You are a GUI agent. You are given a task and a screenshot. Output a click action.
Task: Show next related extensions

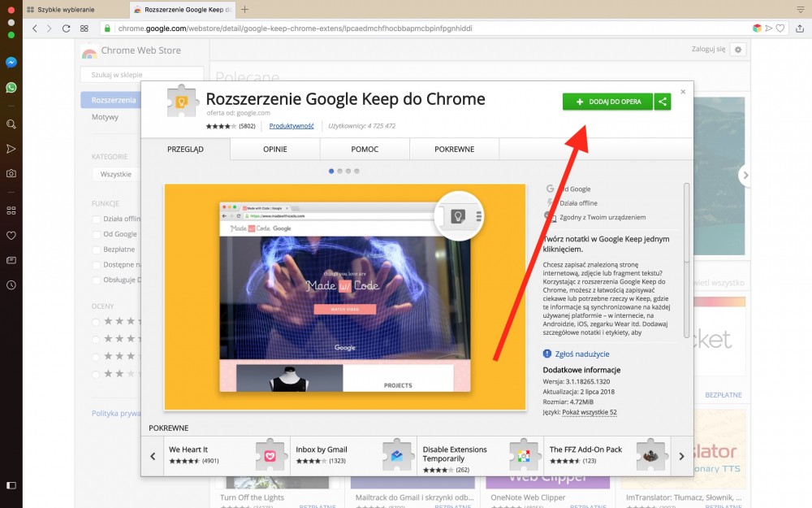(681, 456)
